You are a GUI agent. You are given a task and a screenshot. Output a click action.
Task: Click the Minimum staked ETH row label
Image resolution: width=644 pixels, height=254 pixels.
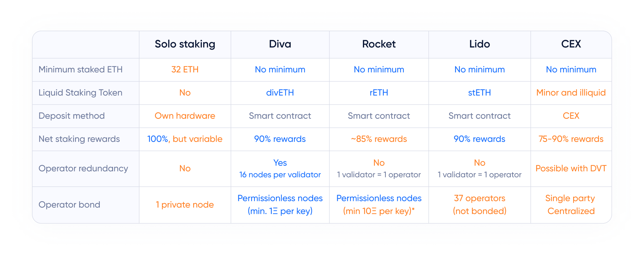(80, 70)
